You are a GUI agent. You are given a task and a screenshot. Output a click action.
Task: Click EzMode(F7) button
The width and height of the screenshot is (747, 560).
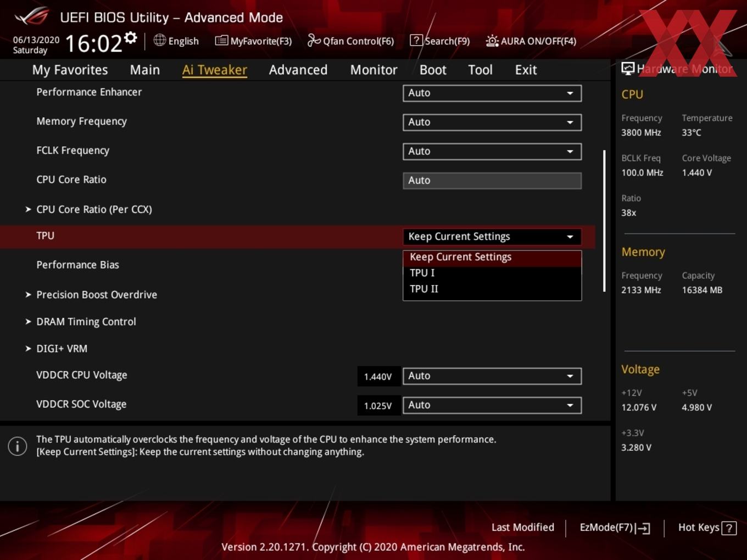tap(615, 528)
